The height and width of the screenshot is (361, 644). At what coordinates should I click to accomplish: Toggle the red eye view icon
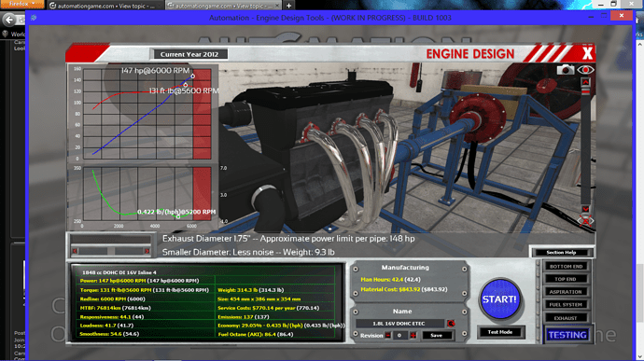point(586,69)
